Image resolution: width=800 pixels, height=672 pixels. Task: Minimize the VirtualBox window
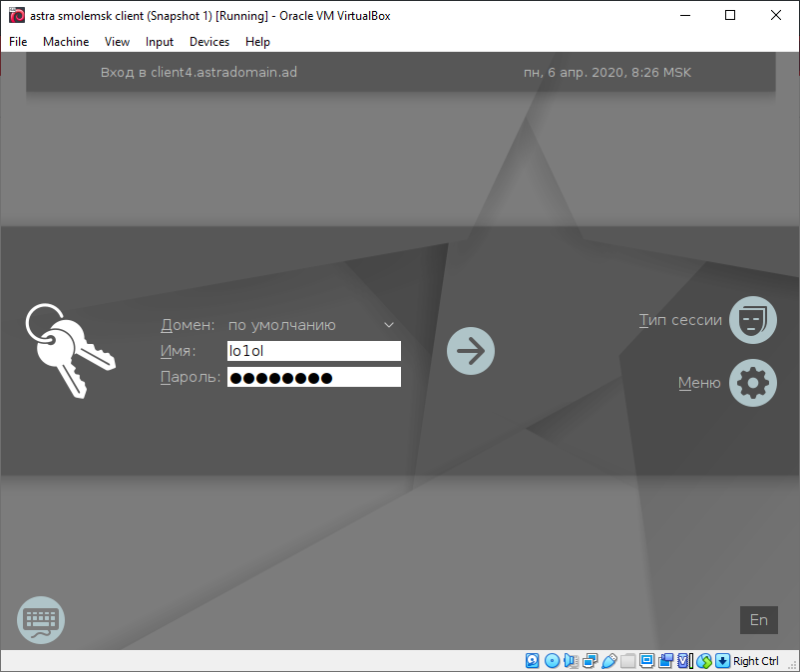(x=685, y=15)
